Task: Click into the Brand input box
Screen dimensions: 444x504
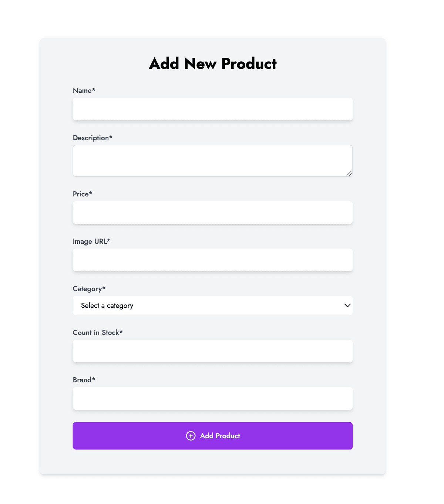Action: 212,398
